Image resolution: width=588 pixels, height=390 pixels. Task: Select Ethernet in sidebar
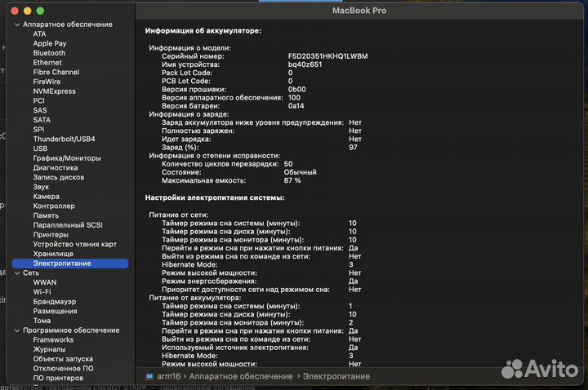coord(47,63)
